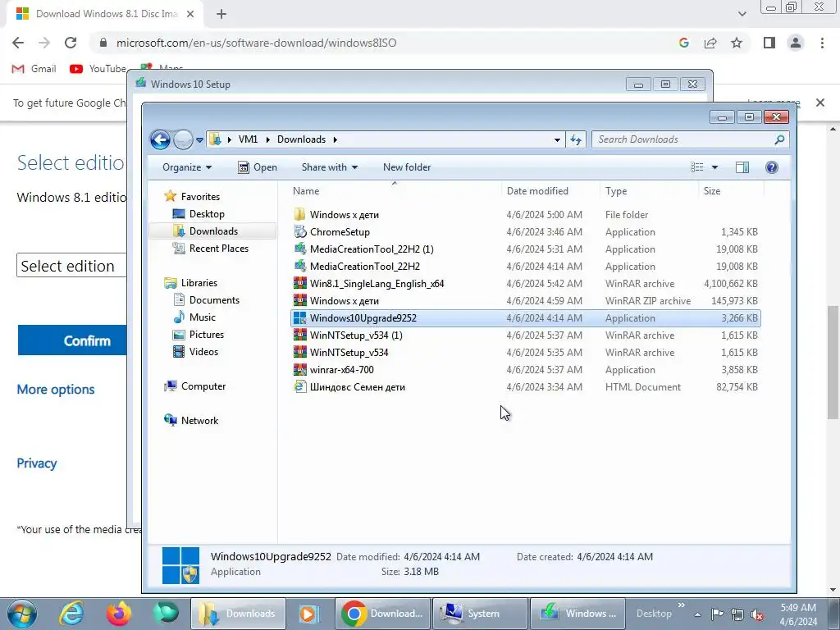
Task: Select winrar-x64-700 installer icon
Action: 300,370
